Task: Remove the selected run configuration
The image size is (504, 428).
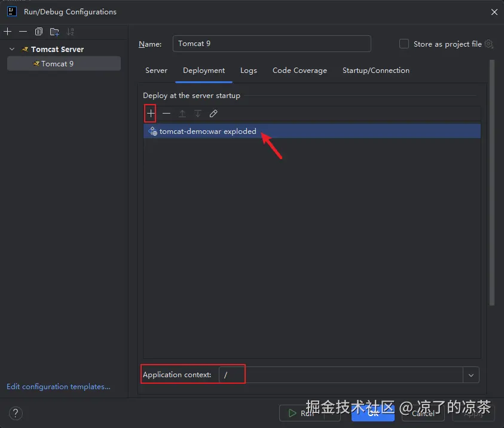Action: click(x=23, y=32)
